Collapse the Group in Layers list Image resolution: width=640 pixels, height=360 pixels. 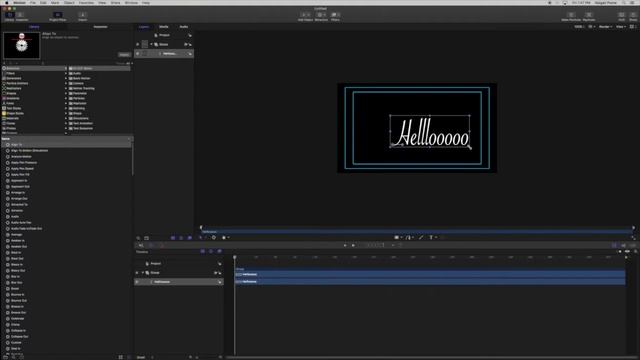point(151,44)
